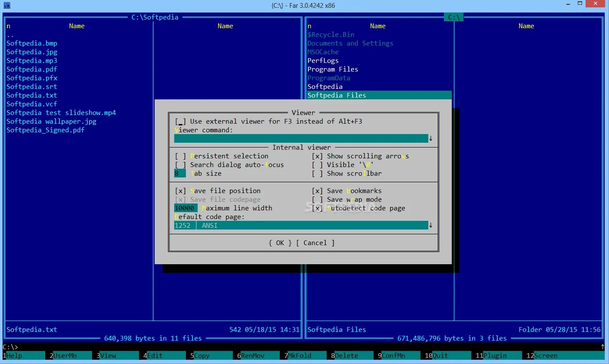Click the Viewer command input field
This screenshot has width=609, height=364.
pos(301,138)
